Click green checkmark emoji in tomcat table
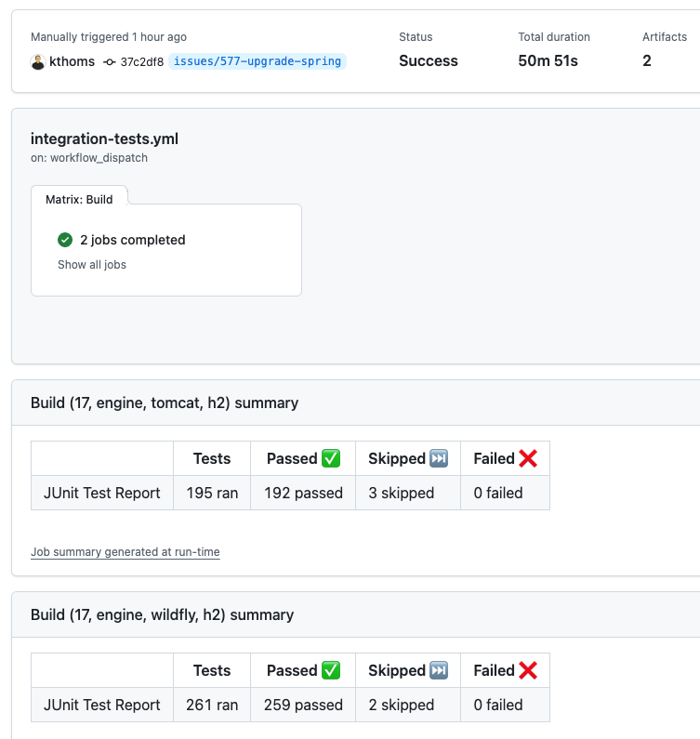 tap(331, 458)
